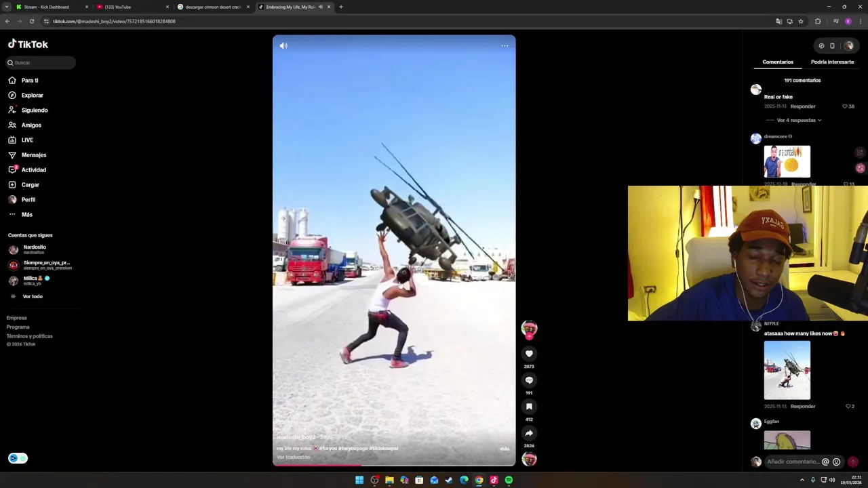Open Cargar upload page
The height and width of the screenshot is (488, 868).
click(30, 184)
